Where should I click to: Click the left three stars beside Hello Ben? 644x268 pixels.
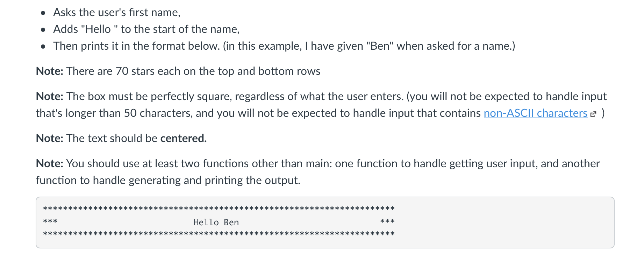point(50,221)
